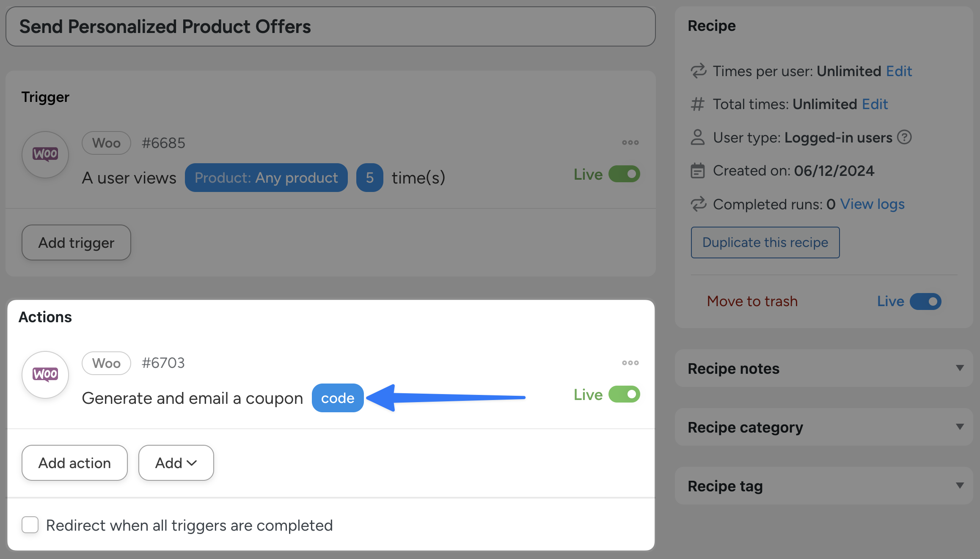Click the User type help question icon
The image size is (980, 559).
(904, 137)
